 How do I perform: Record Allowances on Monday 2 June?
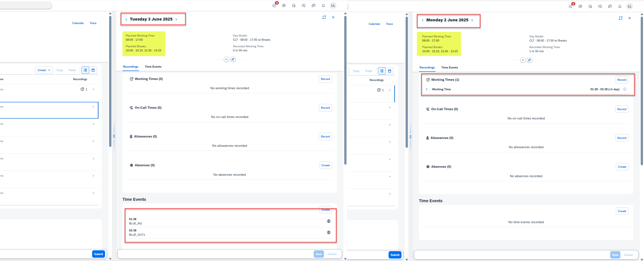(x=622, y=138)
